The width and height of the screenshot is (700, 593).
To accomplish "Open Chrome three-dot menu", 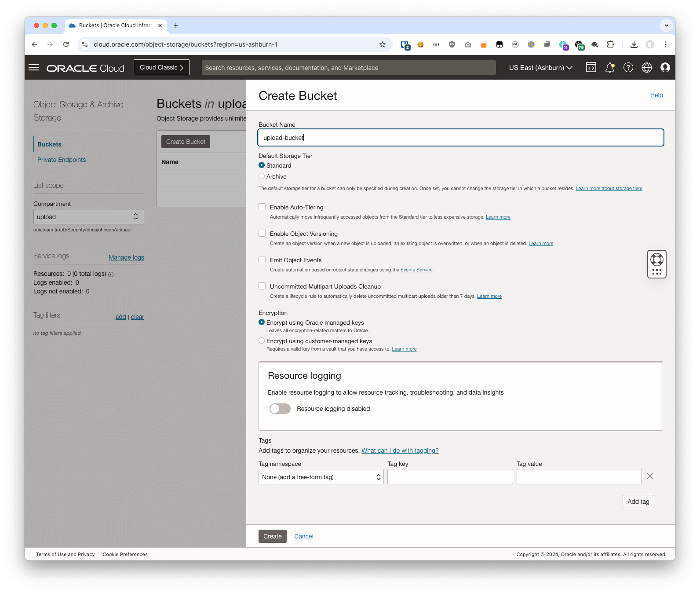I will tap(666, 44).
